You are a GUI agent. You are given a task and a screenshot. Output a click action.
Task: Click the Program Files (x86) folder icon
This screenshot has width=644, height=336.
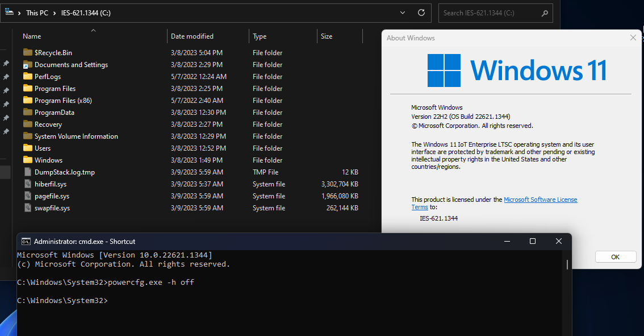[27, 100]
